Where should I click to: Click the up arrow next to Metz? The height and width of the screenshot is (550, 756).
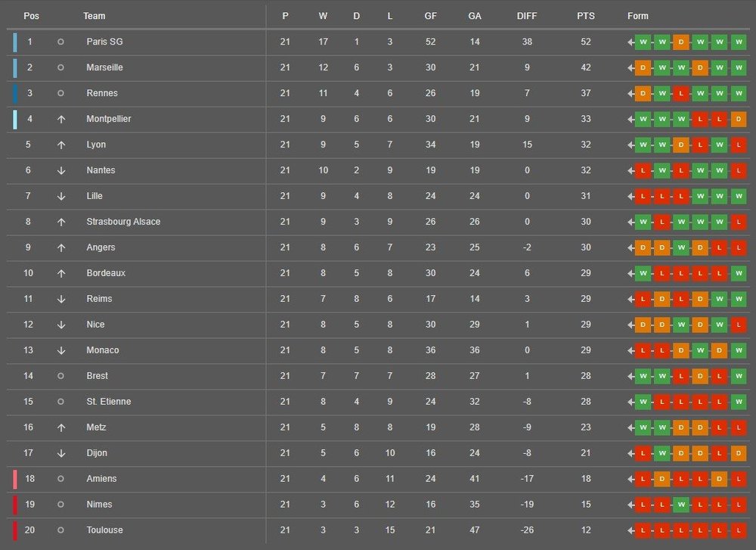click(61, 427)
